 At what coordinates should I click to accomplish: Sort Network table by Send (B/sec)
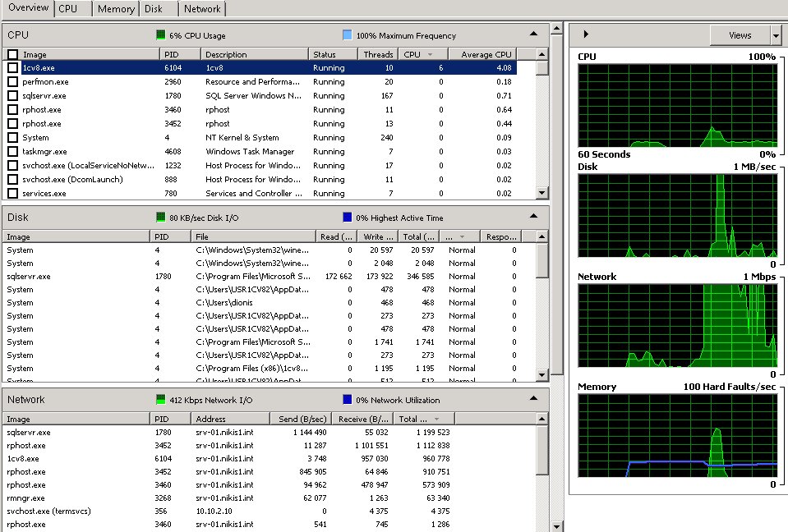(301, 419)
